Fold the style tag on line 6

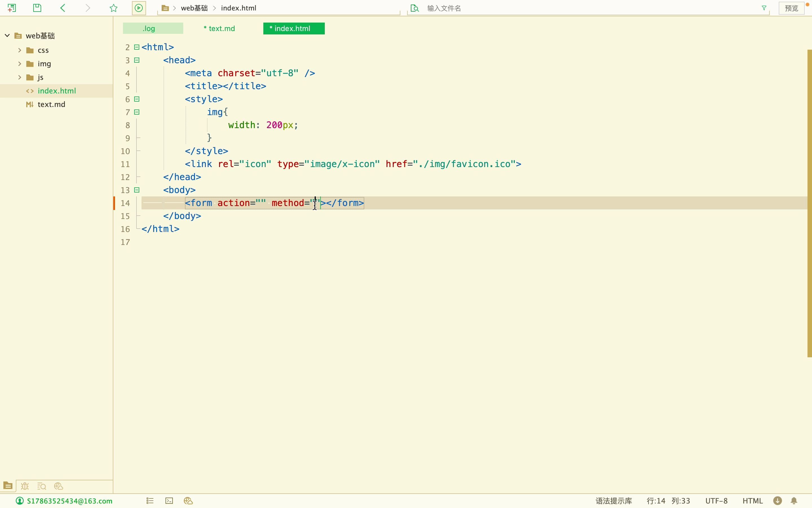tap(137, 99)
